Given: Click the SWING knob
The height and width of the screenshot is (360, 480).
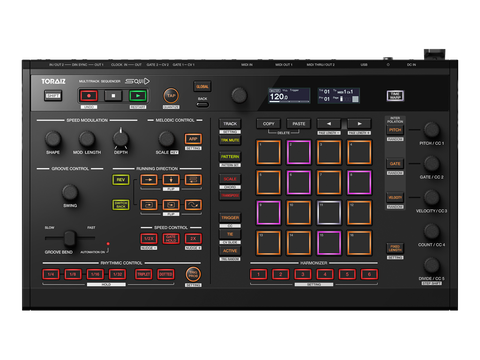Looking at the screenshot, I should pos(70,192).
